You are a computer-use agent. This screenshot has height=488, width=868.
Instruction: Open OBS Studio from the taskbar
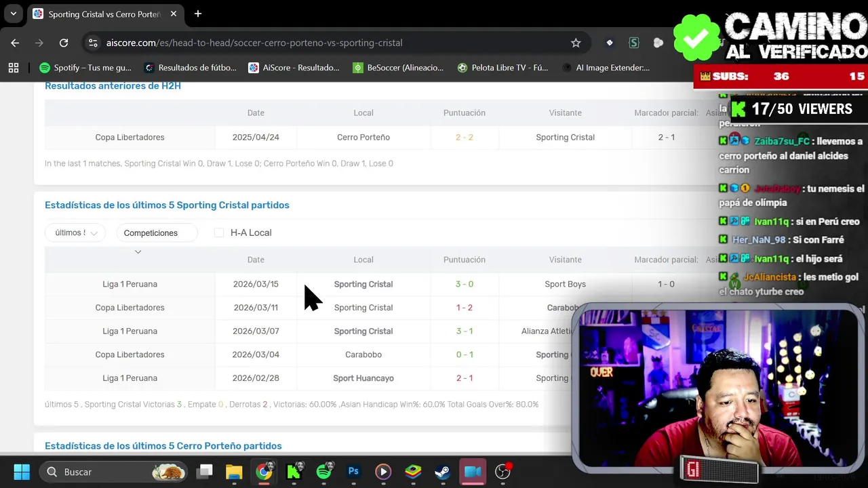coord(502,472)
